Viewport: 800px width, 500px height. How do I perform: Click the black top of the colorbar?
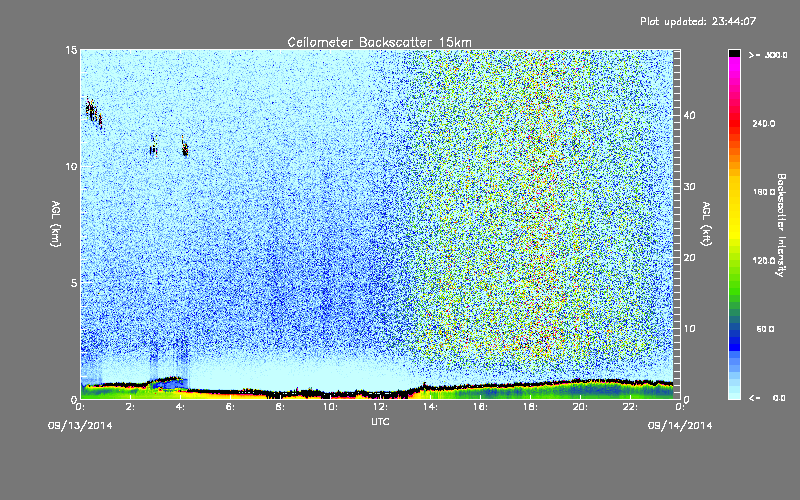click(x=734, y=53)
